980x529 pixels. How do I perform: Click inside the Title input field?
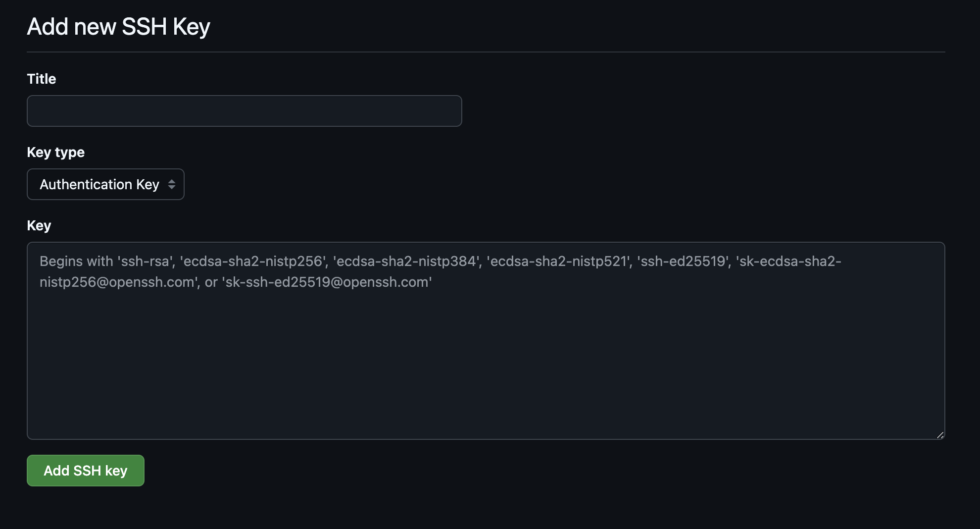244,110
